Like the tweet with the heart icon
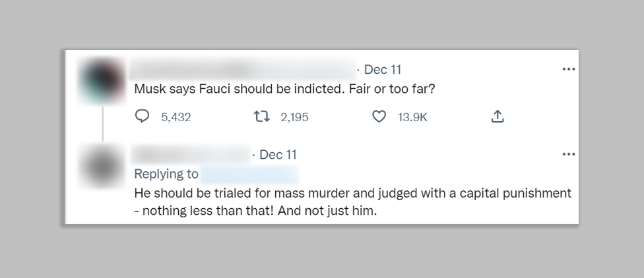Image resolution: width=644 pixels, height=278 pixels. pyautogui.click(x=379, y=117)
